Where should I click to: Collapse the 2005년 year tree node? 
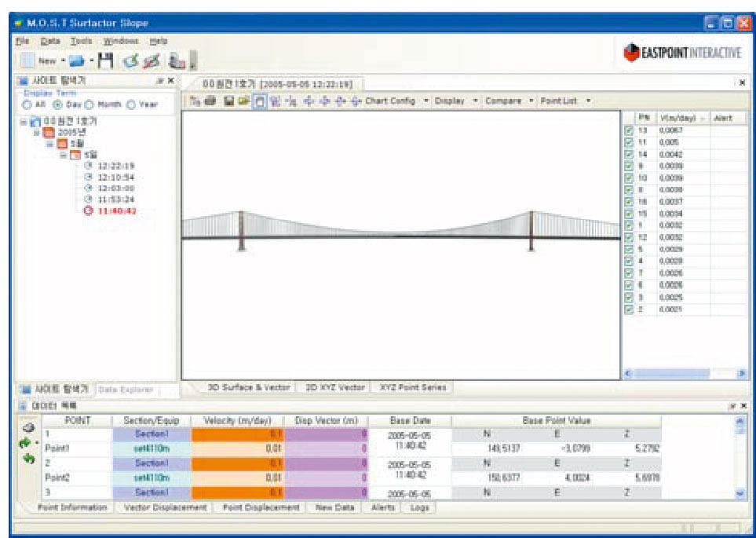click(x=37, y=133)
